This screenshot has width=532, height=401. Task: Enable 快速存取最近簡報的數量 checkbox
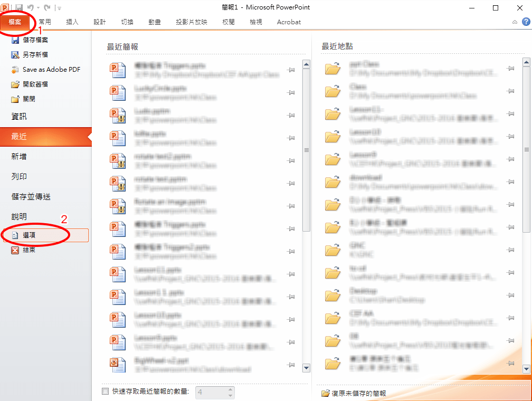105,391
